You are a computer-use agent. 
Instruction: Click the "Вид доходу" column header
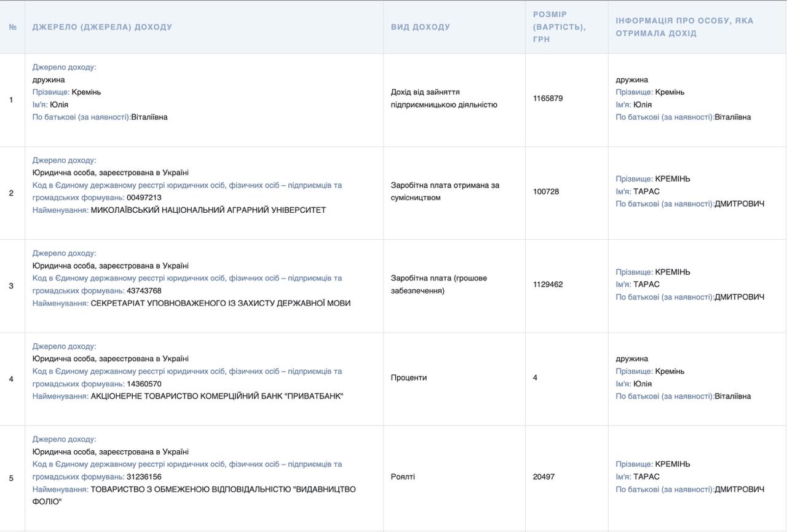point(421,27)
